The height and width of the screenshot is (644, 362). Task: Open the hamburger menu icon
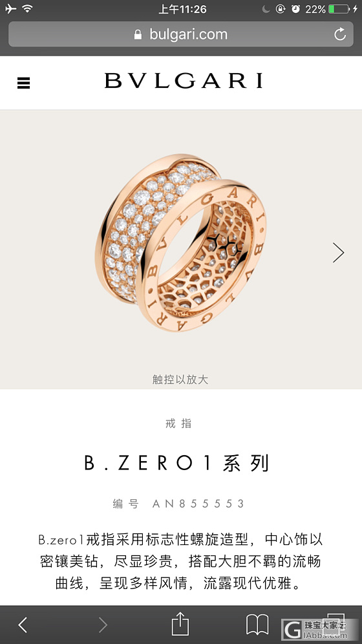coord(23,83)
